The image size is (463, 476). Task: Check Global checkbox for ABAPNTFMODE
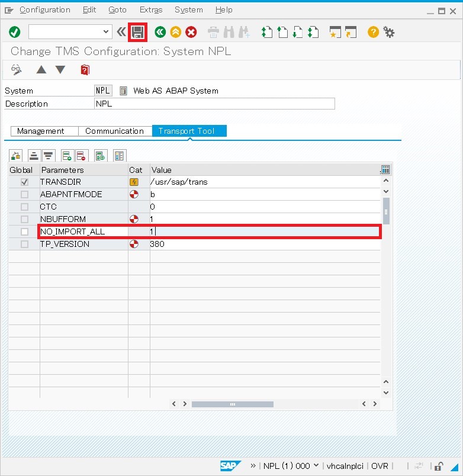coord(24,194)
